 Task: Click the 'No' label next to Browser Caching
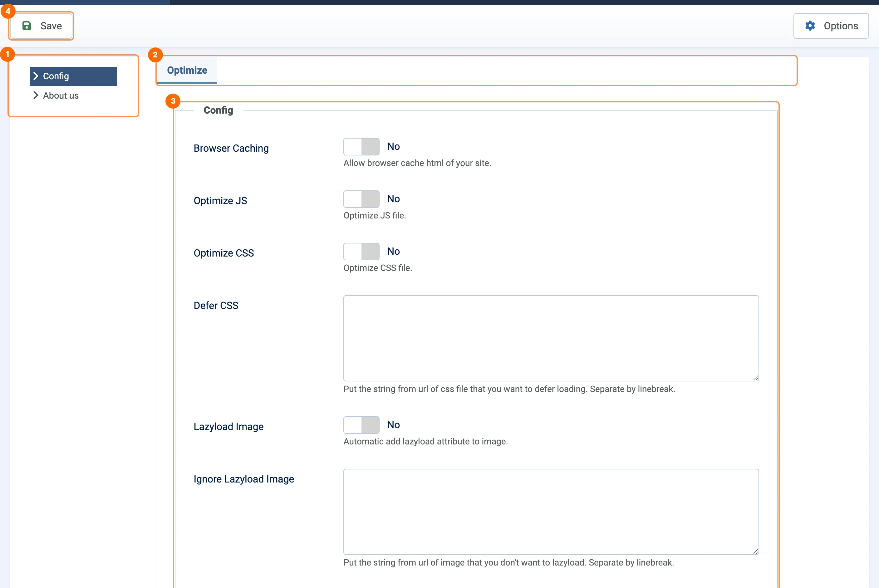pos(393,147)
